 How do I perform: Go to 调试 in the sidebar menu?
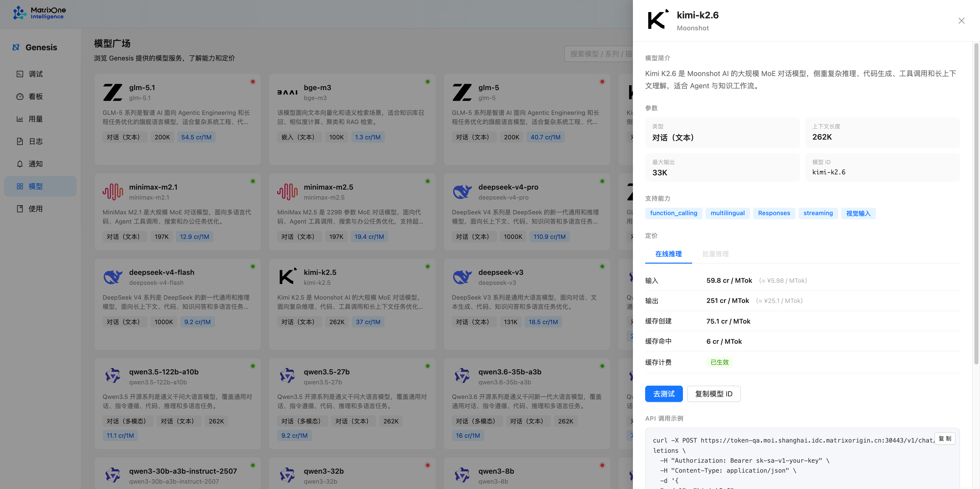point(40,74)
